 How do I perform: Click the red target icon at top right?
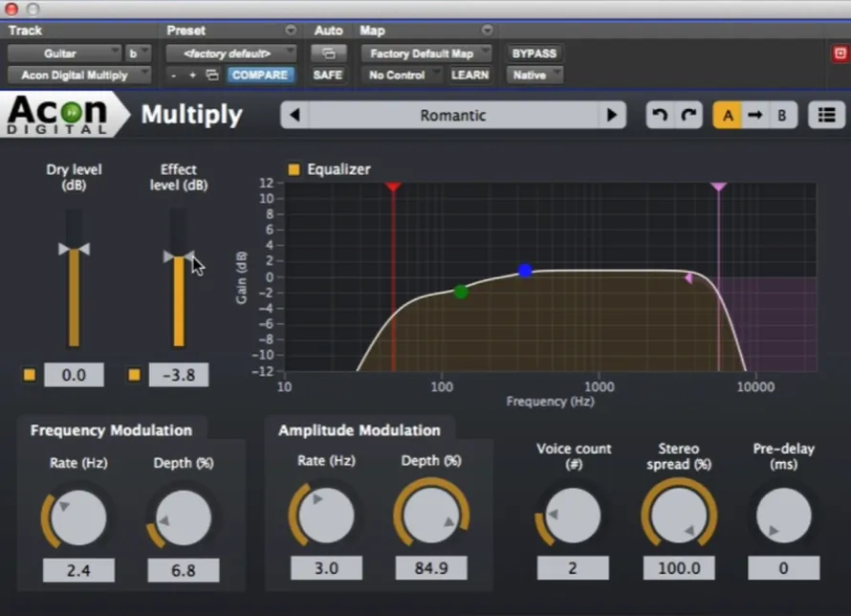point(840,54)
